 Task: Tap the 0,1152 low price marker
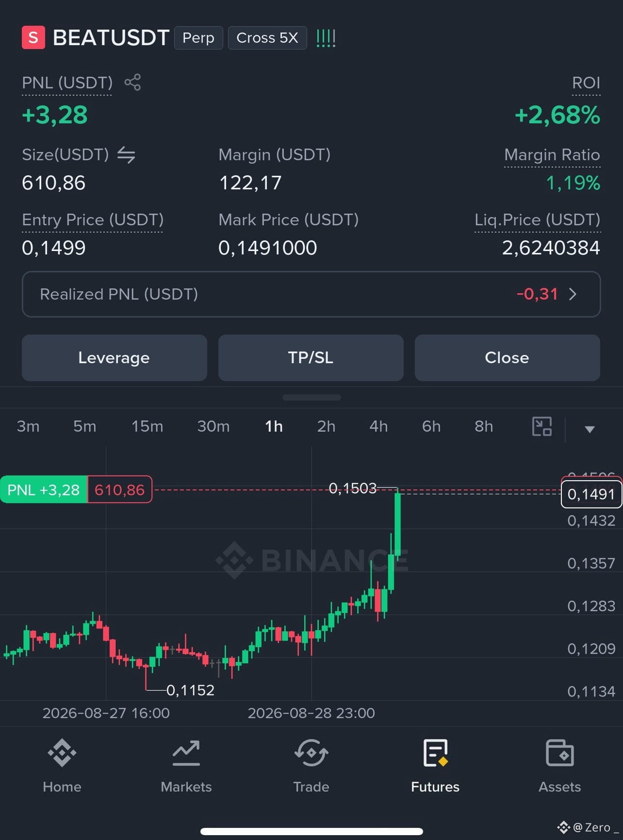tap(190, 690)
